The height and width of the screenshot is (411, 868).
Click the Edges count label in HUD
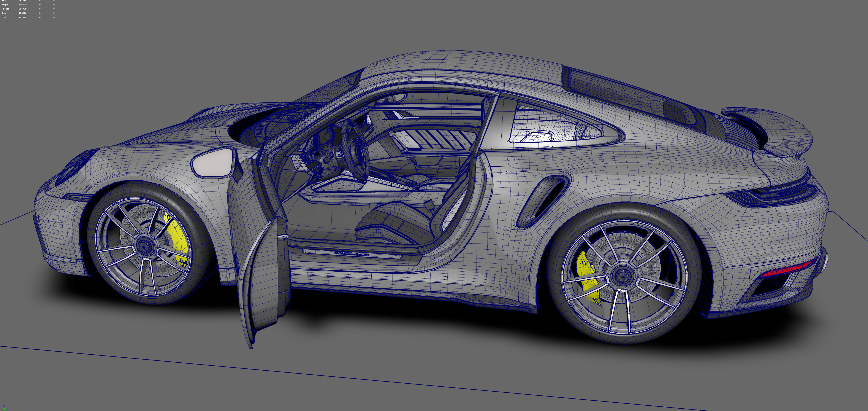click(x=5, y=5)
